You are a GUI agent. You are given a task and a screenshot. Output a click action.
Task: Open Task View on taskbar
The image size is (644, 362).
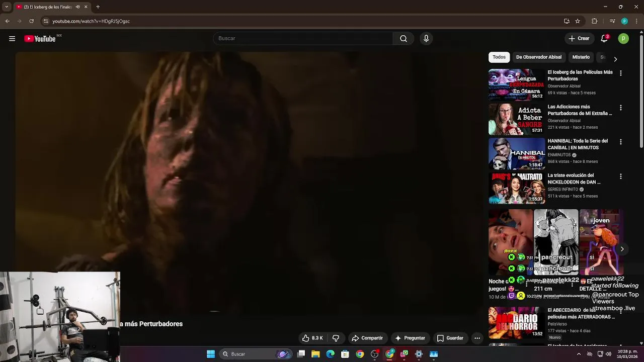(301, 354)
